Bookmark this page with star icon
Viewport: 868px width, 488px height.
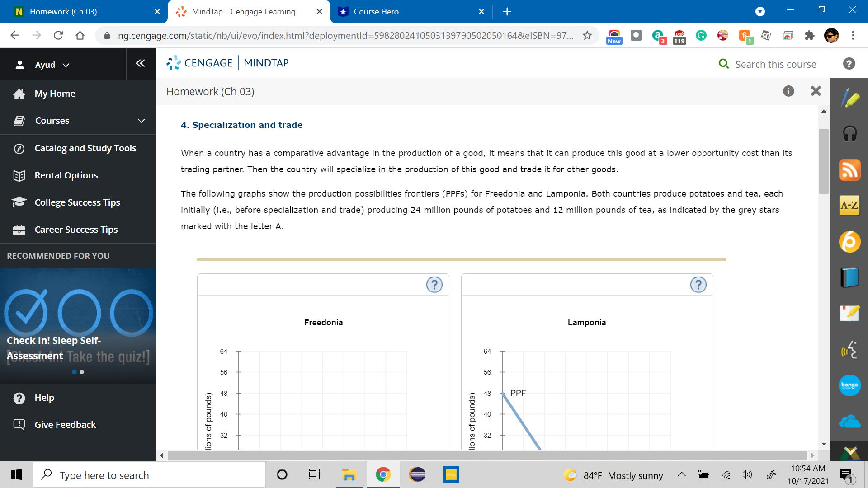587,35
